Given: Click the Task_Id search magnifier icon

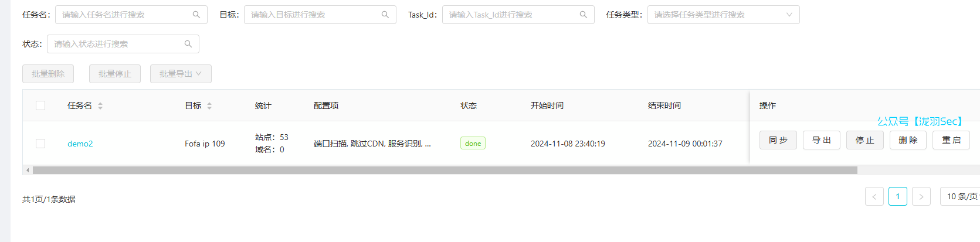Looking at the screenshot, I should tap(584, 15).
